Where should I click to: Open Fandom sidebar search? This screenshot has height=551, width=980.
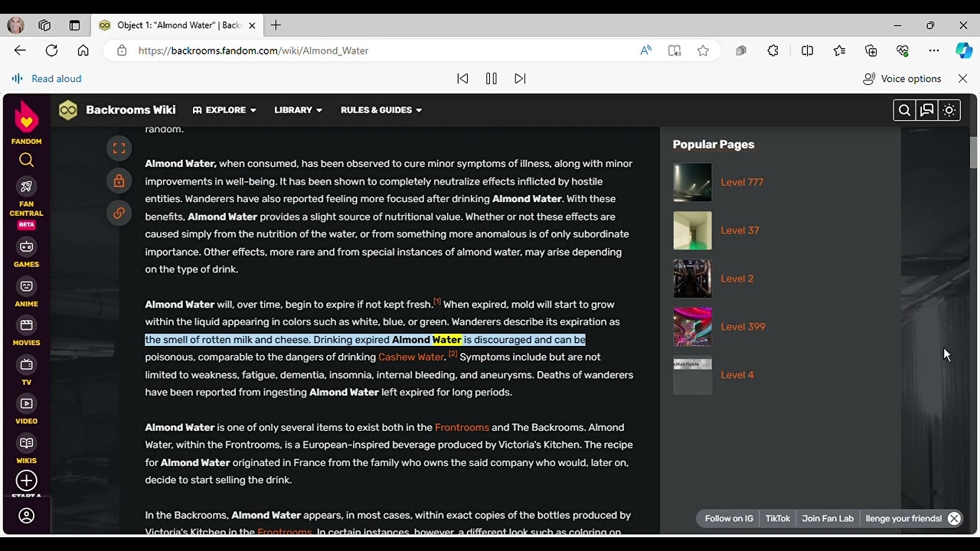pos(27,160)
